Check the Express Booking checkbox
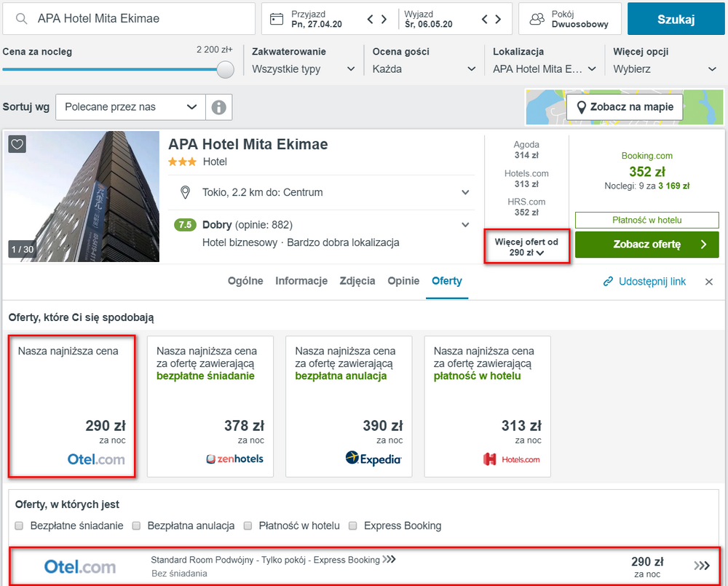The image size is (728, 586). (x=353, y=526)
